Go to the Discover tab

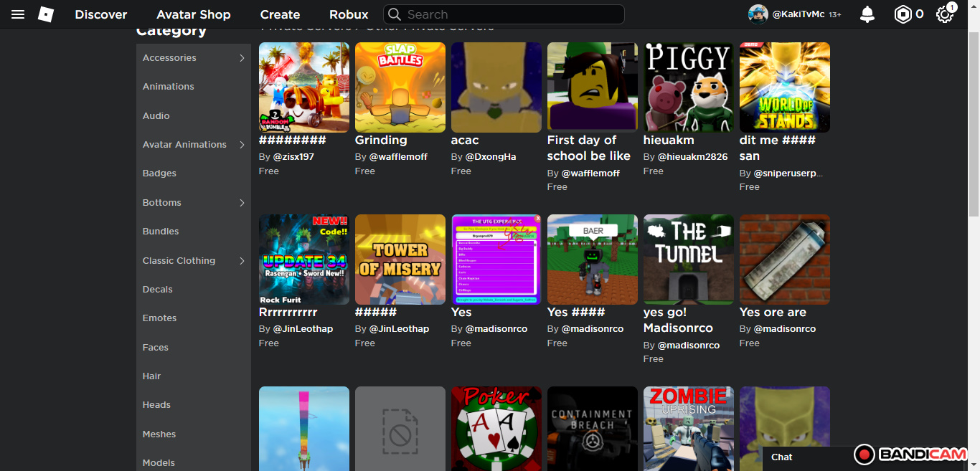[x=100, y=14]
